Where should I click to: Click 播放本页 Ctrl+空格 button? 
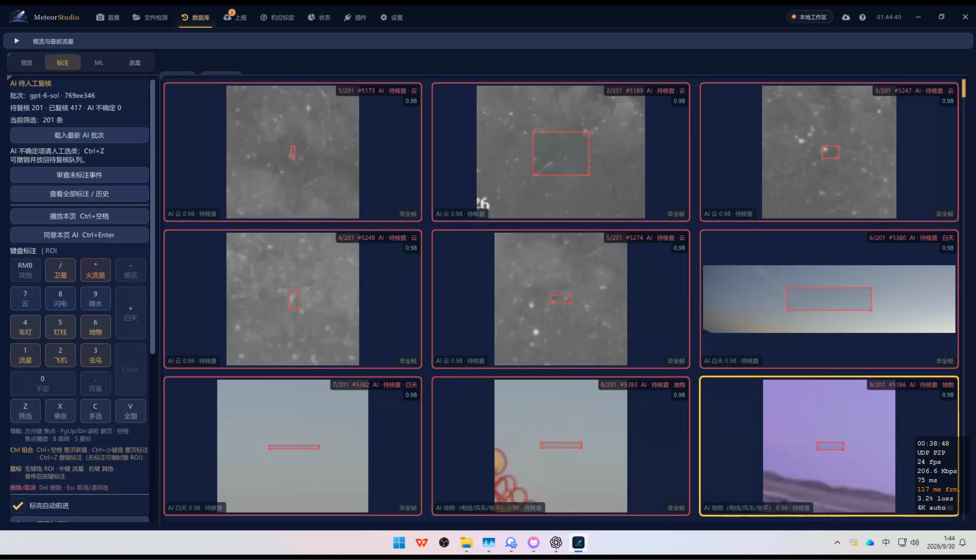pos(79,216)
